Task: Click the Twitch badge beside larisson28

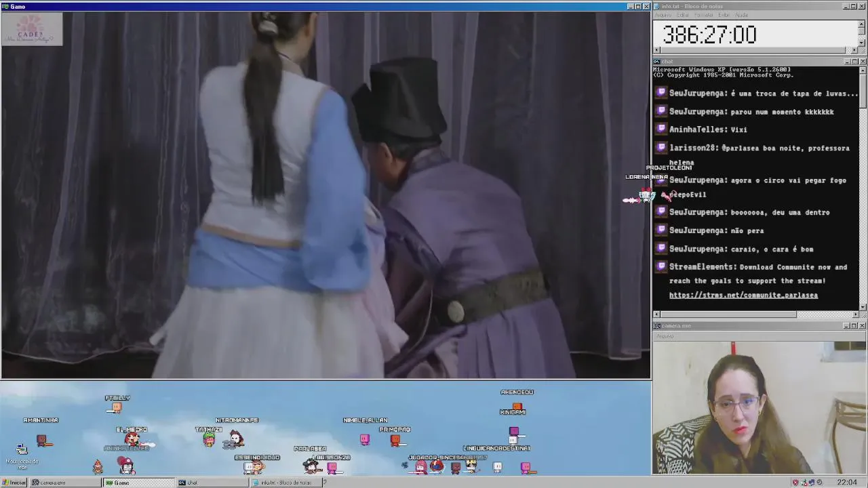Action: pyautogui.click(x=662, y=147)
